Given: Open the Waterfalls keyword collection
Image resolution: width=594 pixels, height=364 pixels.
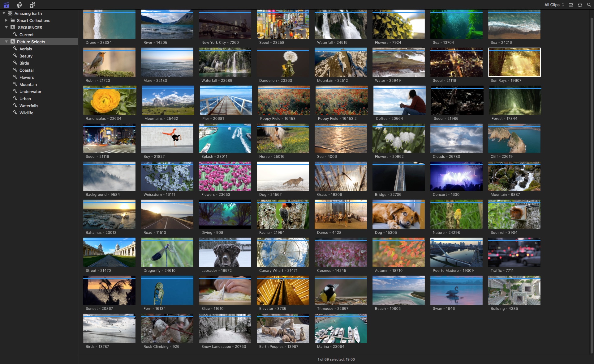Looking at the screenshot, I should tap(29, 106).
